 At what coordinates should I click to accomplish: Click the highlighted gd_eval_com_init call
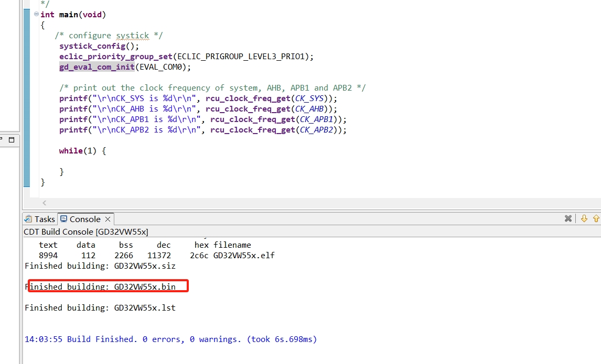click(x=96, y=67)
